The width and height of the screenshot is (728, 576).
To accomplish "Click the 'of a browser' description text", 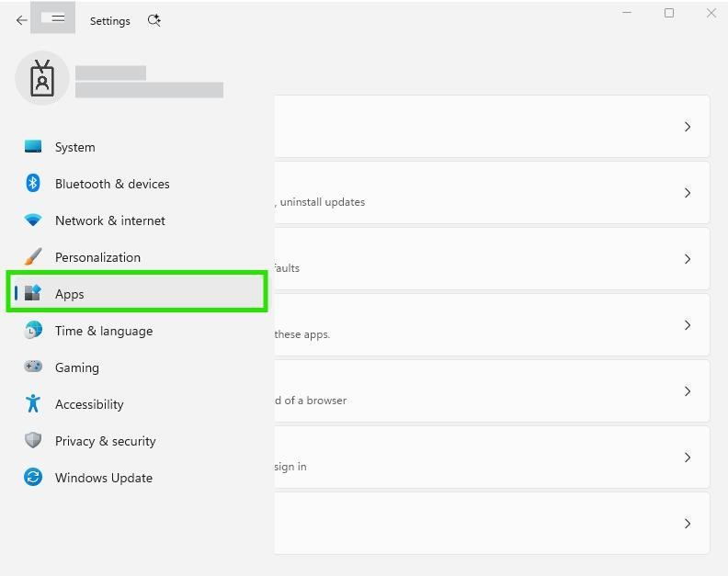I will point(315,401).
